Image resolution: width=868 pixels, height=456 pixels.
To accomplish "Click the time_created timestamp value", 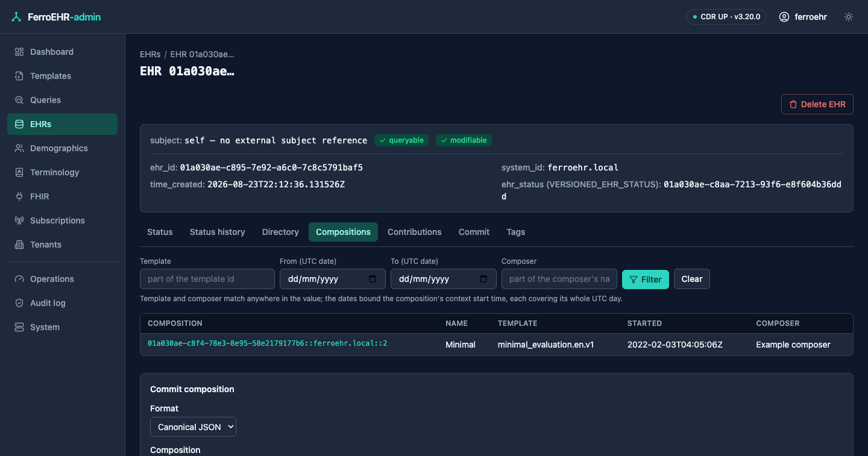I will pos(276,184).
